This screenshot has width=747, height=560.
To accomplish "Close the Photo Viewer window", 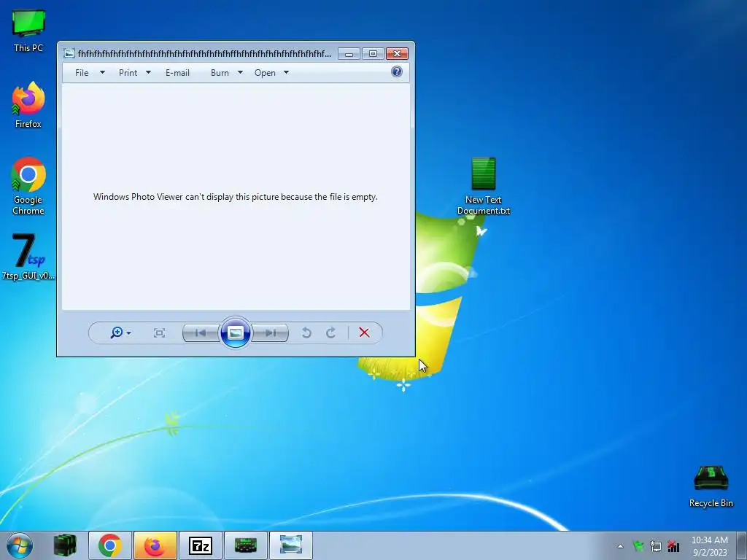I will coord(397,54).
